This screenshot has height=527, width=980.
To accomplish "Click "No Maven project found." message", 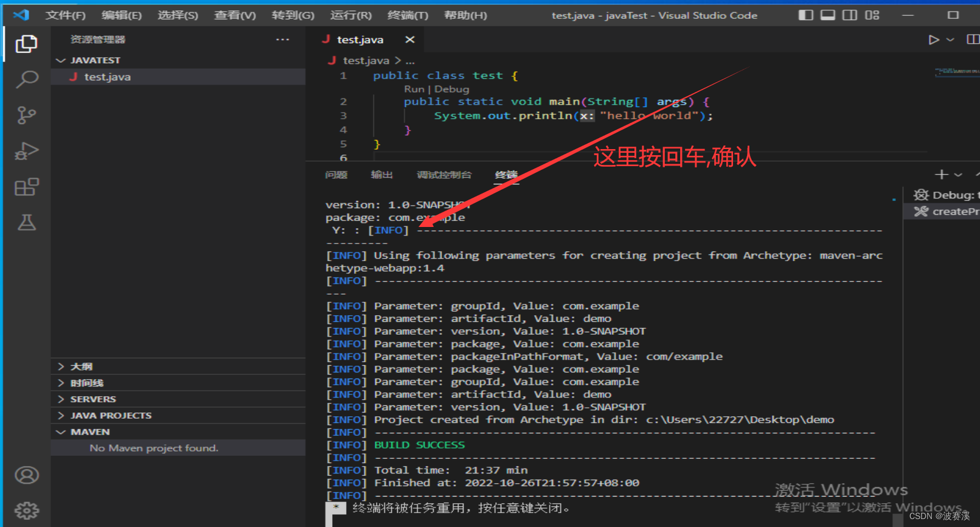I will pos(154,448).
